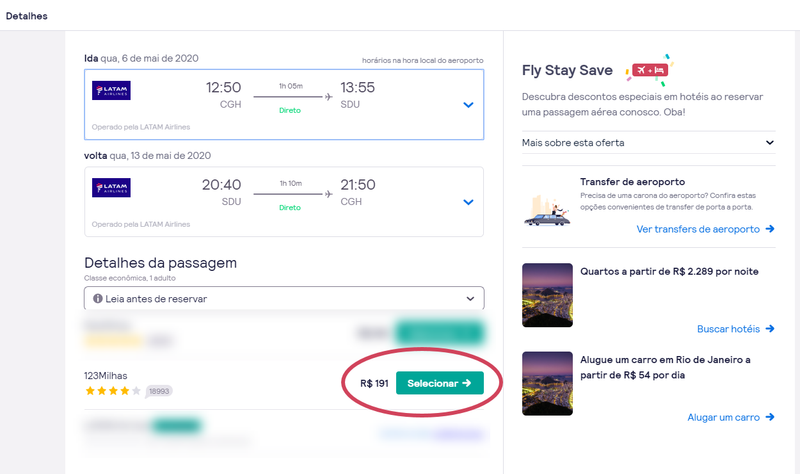Click the 123Milhas star rating
The image size is (800, 474).
(113, 391)
